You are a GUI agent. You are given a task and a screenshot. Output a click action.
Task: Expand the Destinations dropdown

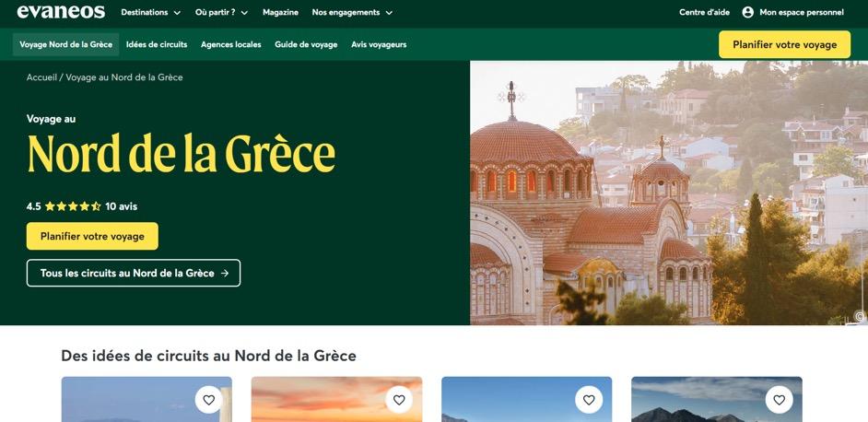(150, 12)
